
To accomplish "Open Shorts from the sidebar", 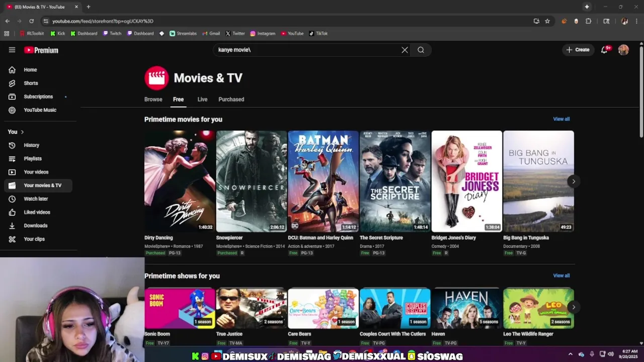I will coord(38,83).
